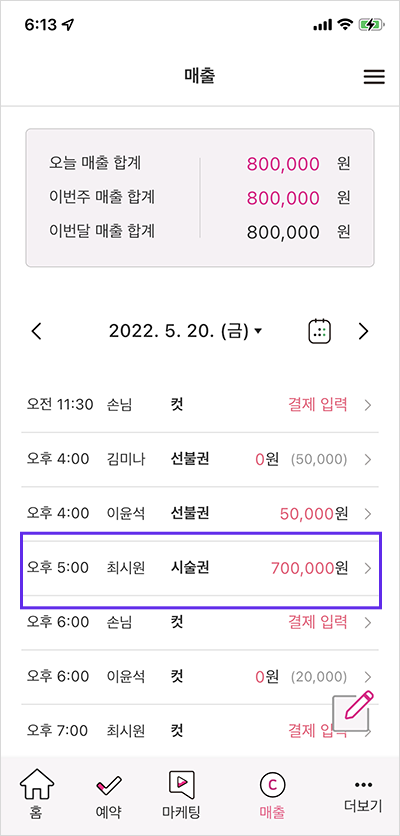400x836 pixels.
Task: Tap 결제 입력 for 오후 6:00 손님
Action: pos(318,622)
